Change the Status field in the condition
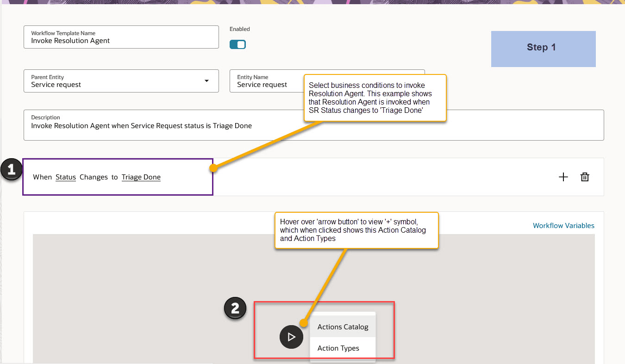The width and height of the screenshot is (625, 364). pos(65,177)
